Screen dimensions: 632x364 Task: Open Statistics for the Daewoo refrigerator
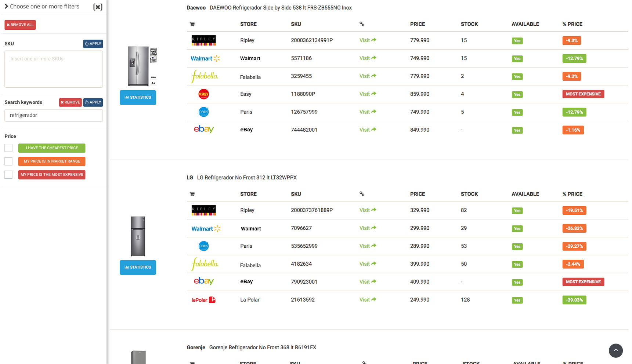pos(138,98)
